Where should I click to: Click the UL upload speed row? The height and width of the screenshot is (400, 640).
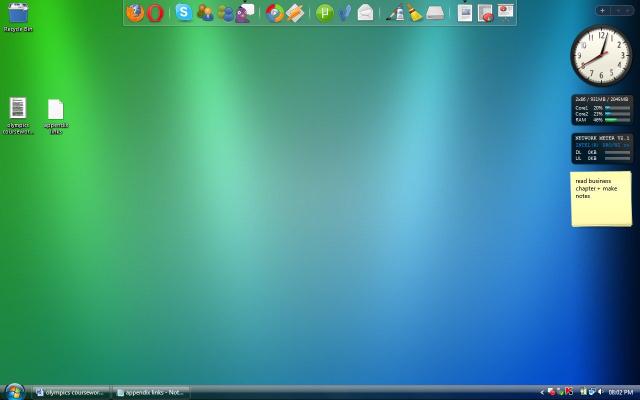602,158
